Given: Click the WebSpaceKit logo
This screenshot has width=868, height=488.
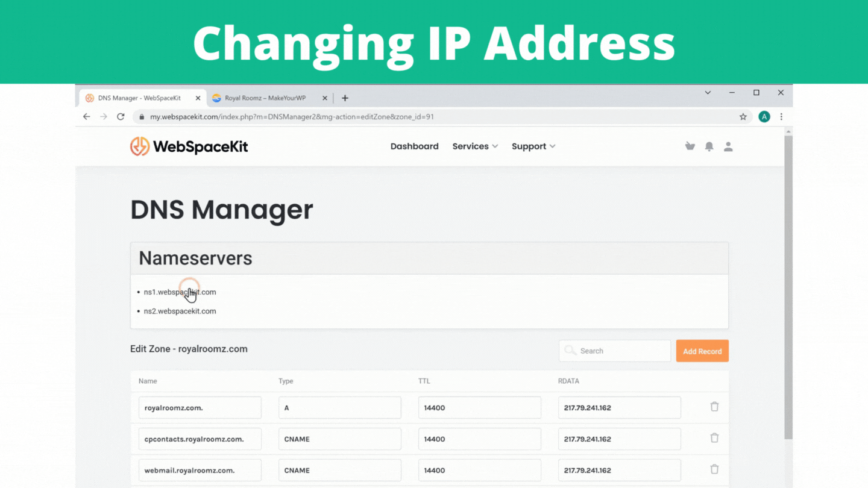Looking at the screenshot, I should [x=189, y=146].
